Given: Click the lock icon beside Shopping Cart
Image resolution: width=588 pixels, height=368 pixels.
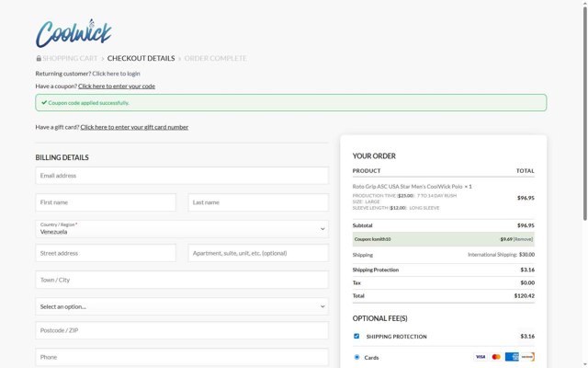Looking at the screenshot, I should 39,58.
